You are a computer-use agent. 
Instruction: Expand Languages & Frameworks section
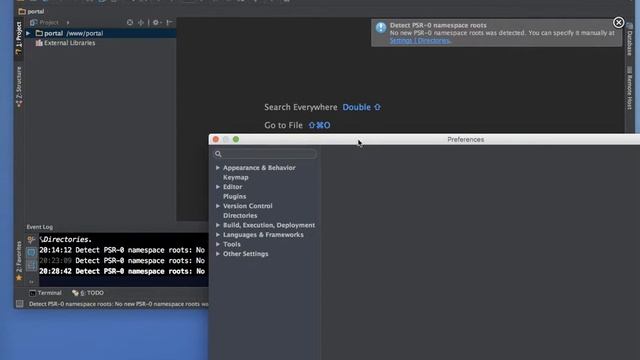tap(218, 235)
